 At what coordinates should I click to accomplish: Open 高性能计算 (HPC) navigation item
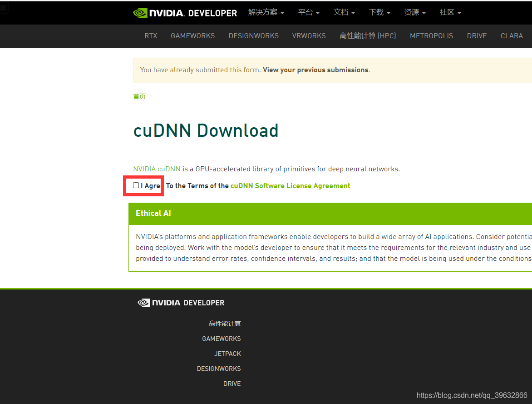tap(367, 36)
